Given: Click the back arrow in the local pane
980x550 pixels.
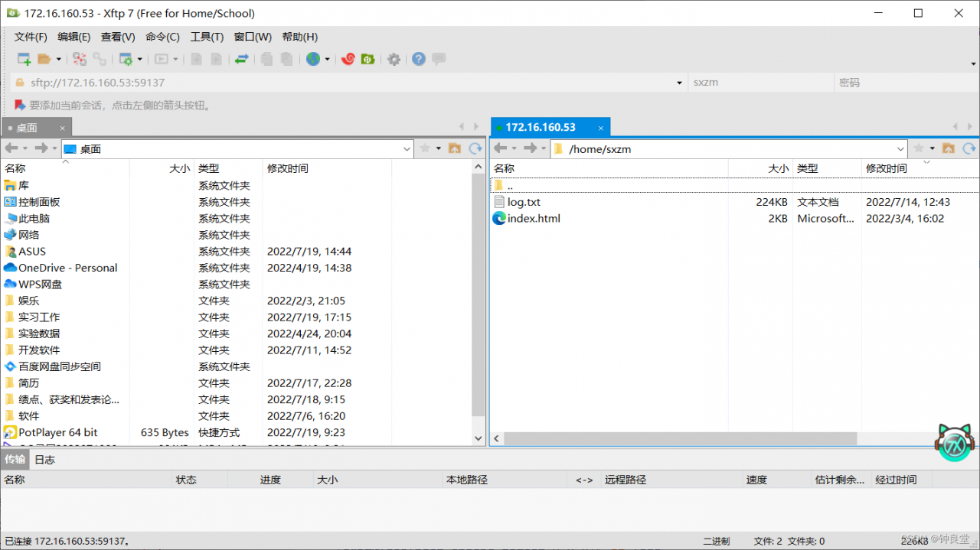Looking at the screenshot, I should [11, 148].
